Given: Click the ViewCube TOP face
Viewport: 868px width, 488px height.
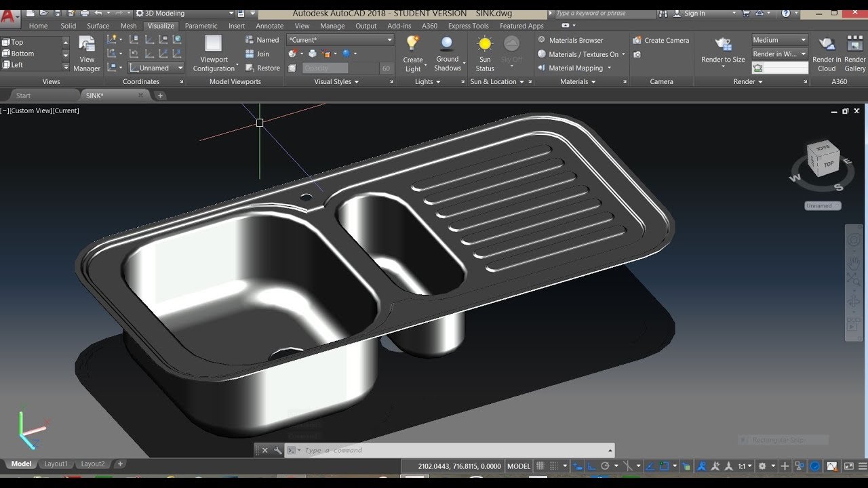Looking at the screenshot, I should click(x=828, y=164).
